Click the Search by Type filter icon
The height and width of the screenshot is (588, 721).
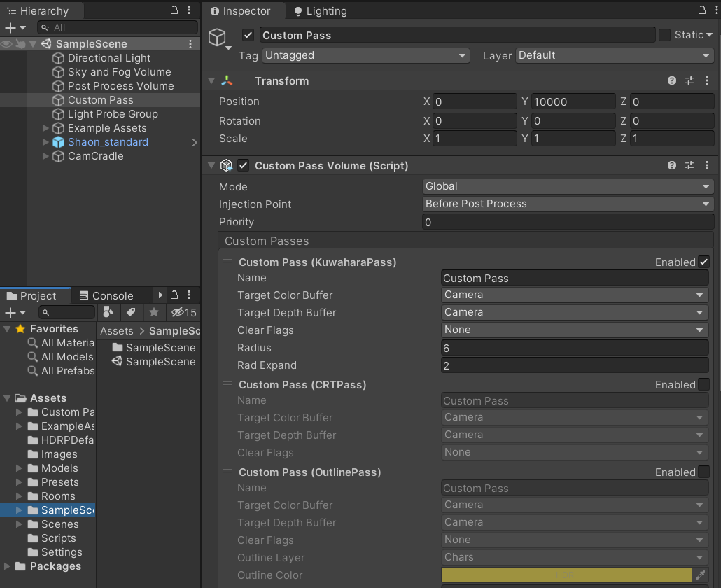pos(108,312)
